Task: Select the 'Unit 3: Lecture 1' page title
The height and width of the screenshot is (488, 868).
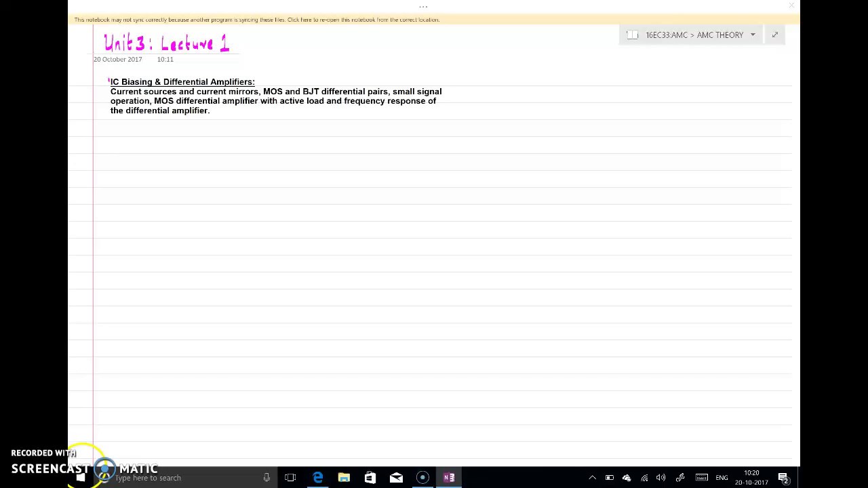Action: click(167, 43)
